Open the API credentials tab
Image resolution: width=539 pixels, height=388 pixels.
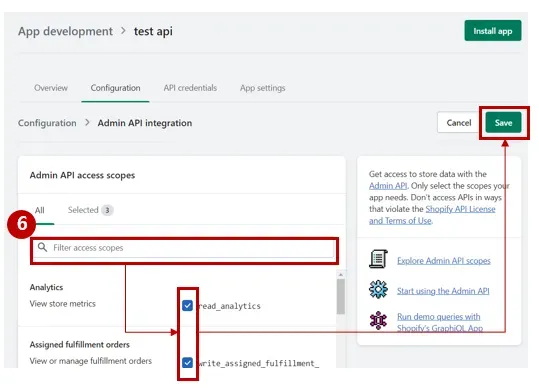tap(190, 88)
